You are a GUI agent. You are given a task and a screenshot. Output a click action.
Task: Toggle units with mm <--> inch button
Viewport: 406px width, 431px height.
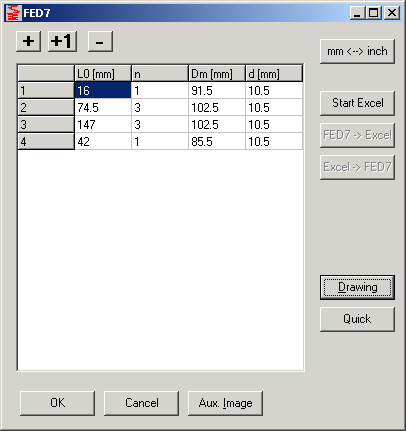[357, 51]
